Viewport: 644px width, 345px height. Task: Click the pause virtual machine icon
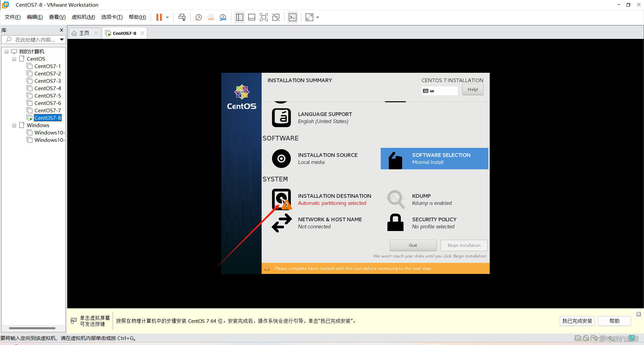coord(159,17)
